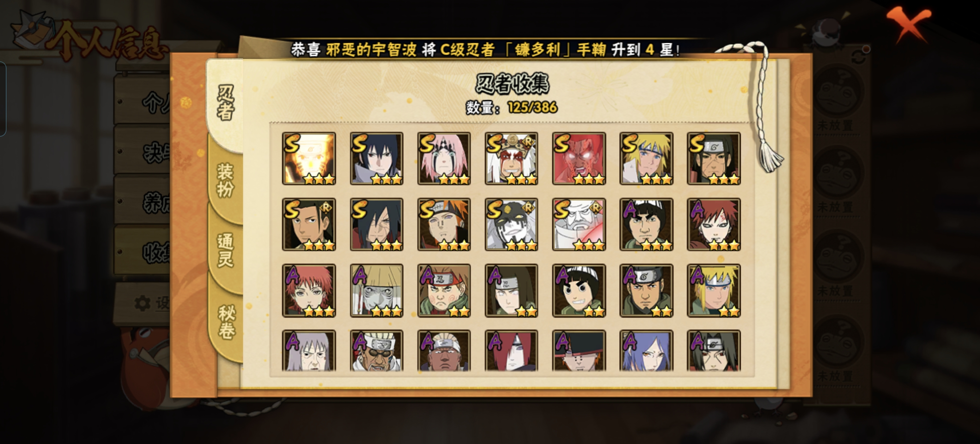The image size is (980, 444).
Task: Select the 忍者 ninja tab
Action: 225,103
